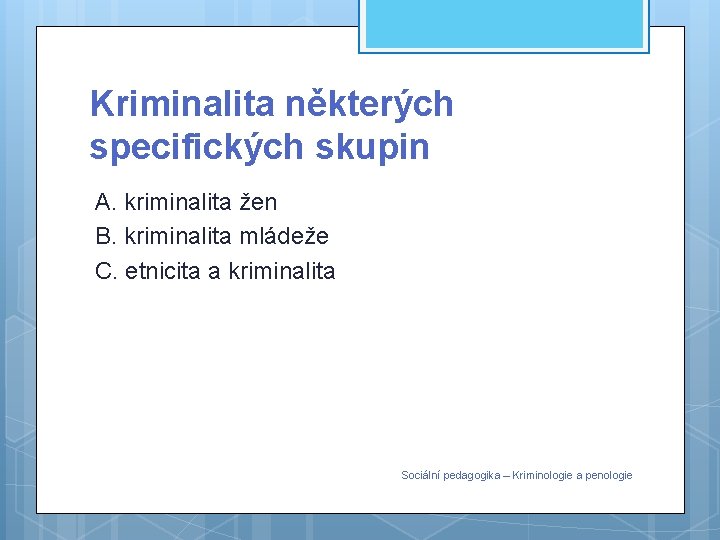Click the slide title "Kriminalita některých specifických skupin"

click(271, 125)
